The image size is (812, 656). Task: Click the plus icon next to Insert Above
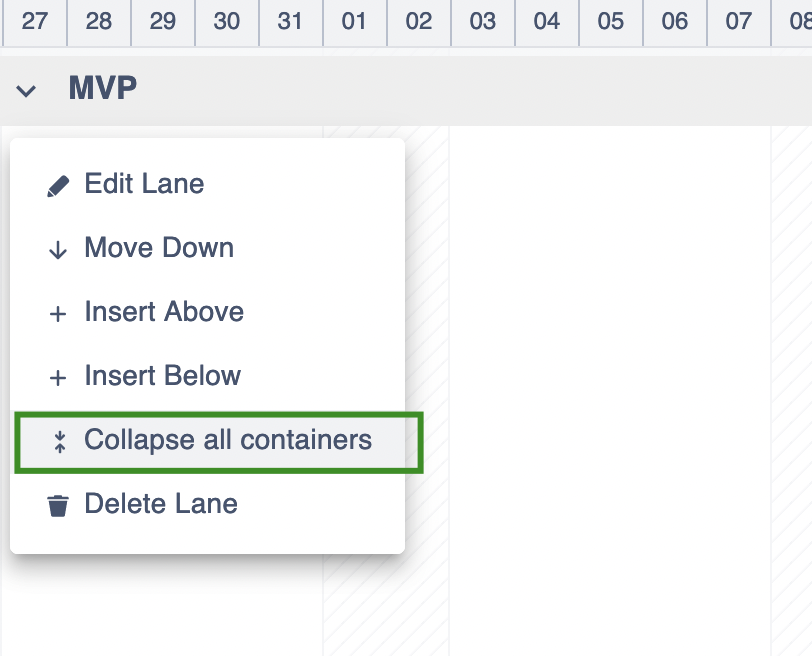tap(58, 314)
